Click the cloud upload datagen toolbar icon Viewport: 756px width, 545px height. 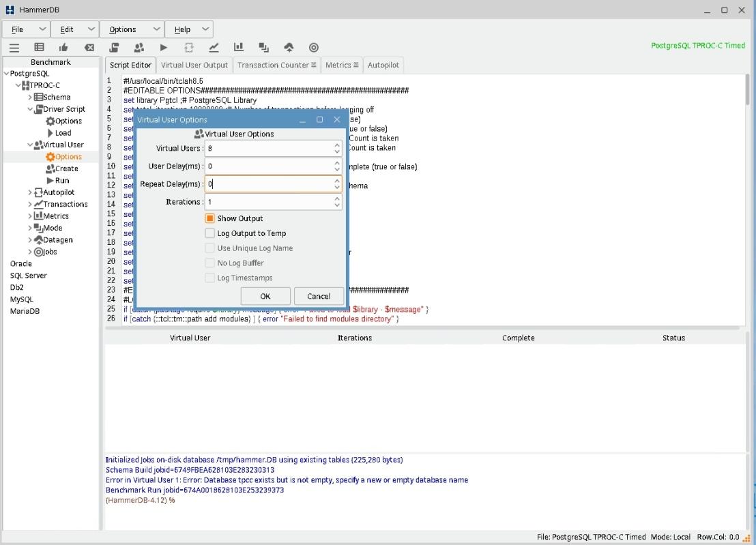(x=289, y=47)
